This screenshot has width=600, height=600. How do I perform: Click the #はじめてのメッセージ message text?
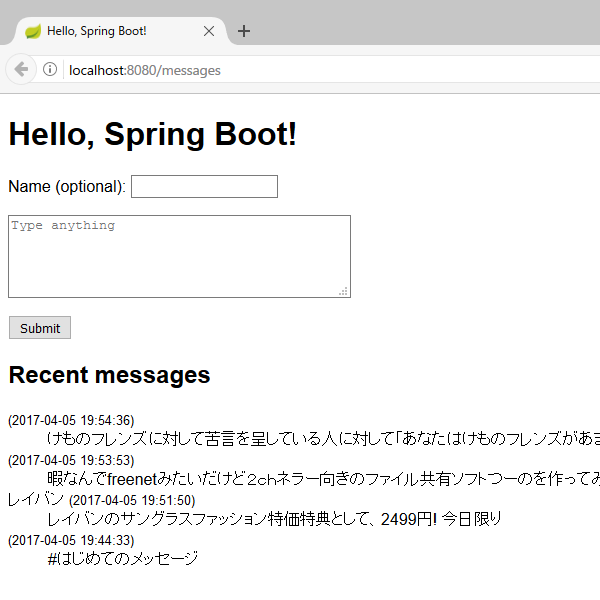[122, 558]
